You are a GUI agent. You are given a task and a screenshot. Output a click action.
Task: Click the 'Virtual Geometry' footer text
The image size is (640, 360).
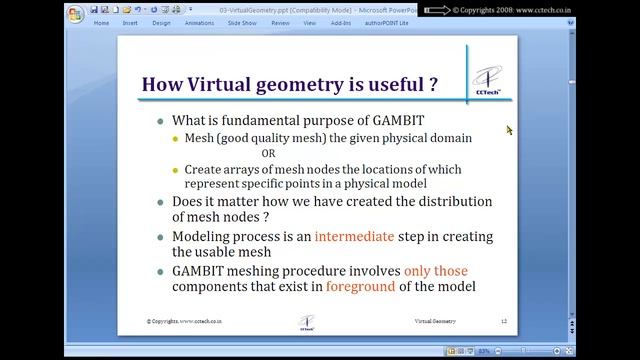pyautogui.click(x=435, y=321)
